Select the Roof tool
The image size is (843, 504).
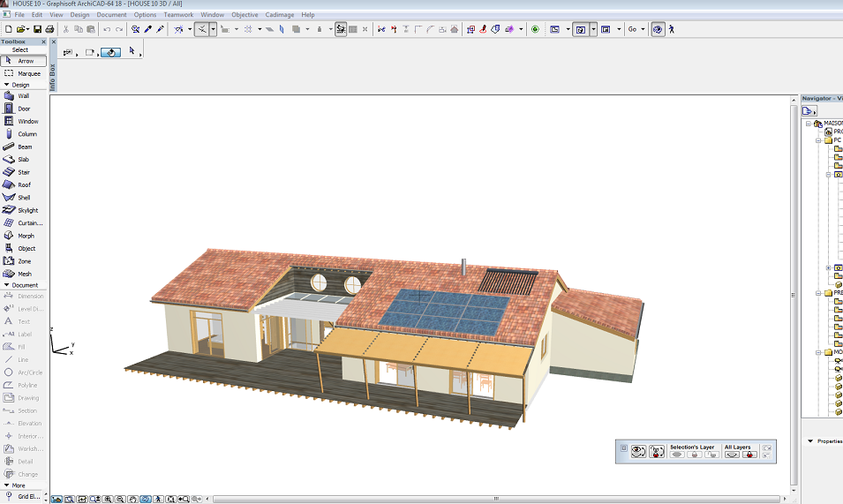pyautogui.click(x=24, y=185)
